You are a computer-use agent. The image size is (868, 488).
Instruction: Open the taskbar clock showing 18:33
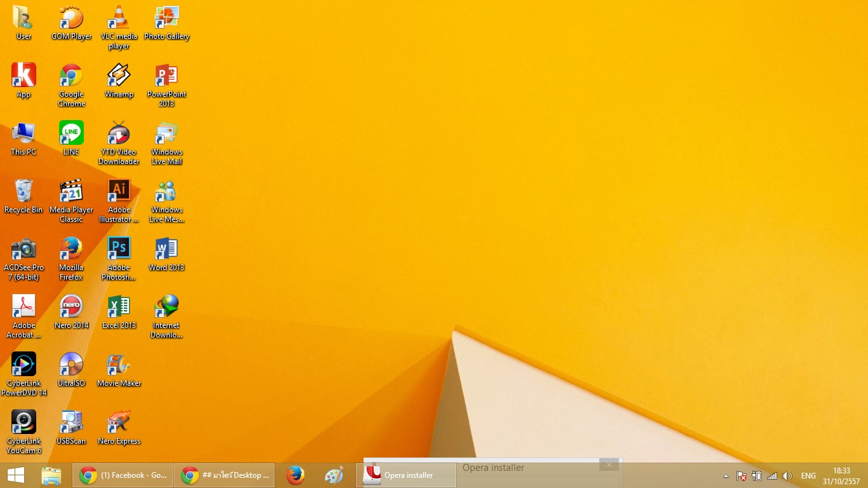tap(841, 476)
